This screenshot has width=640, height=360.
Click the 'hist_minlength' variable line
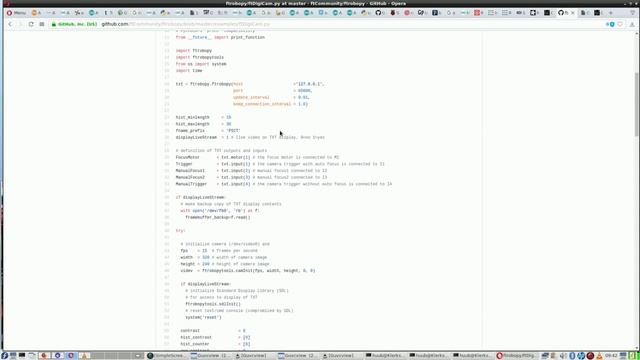[203, 117]
